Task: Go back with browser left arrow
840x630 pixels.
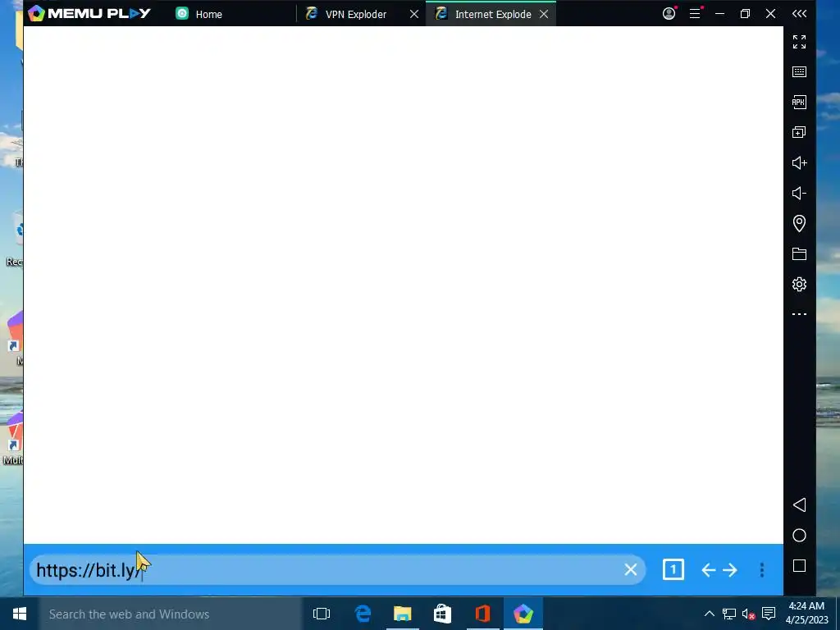Action: tap(708, 570)
